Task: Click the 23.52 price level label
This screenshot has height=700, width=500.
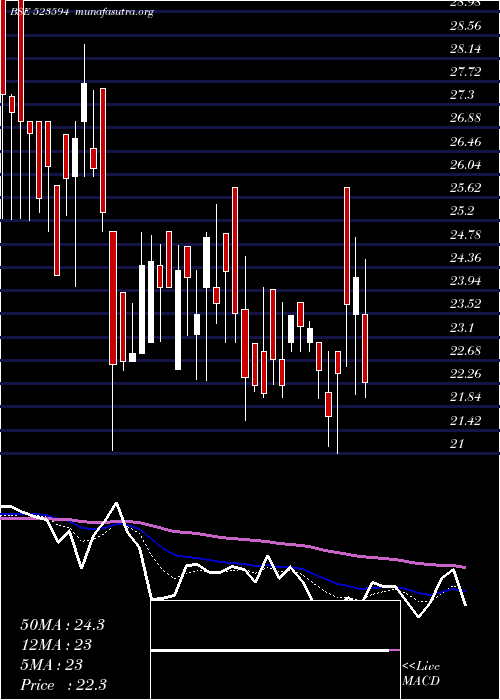Action: pos(466,304)
